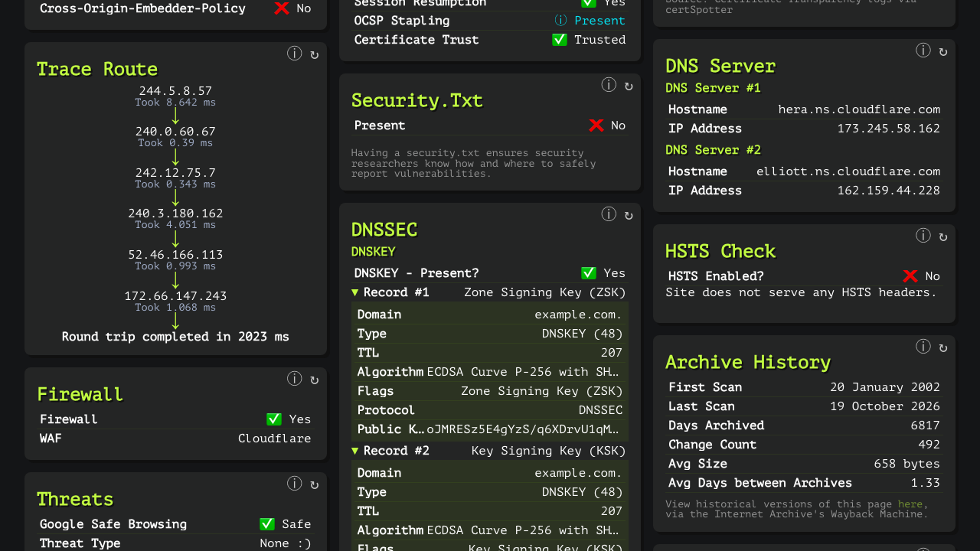Click First Scan date 20 January 2002
The image size is (980, 551).
pos(885,387)
